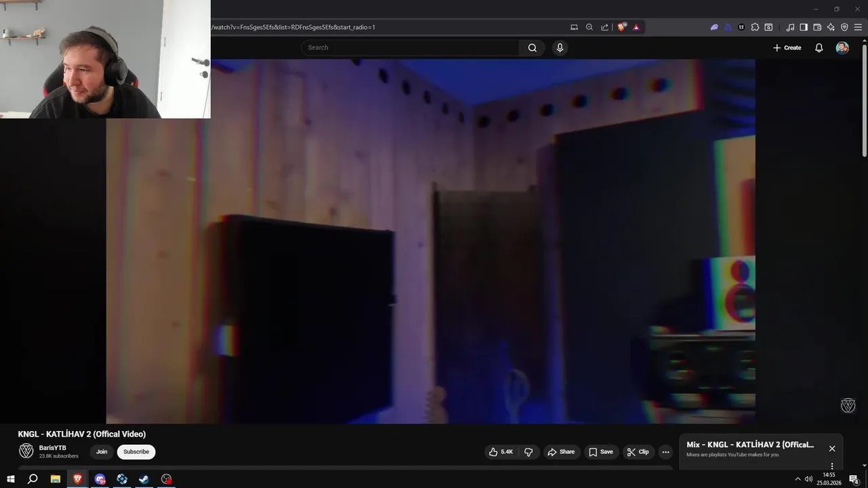Toggle the browser sidebar panel
Viewport: 868px width, 488px height.
tap(804, 27)
